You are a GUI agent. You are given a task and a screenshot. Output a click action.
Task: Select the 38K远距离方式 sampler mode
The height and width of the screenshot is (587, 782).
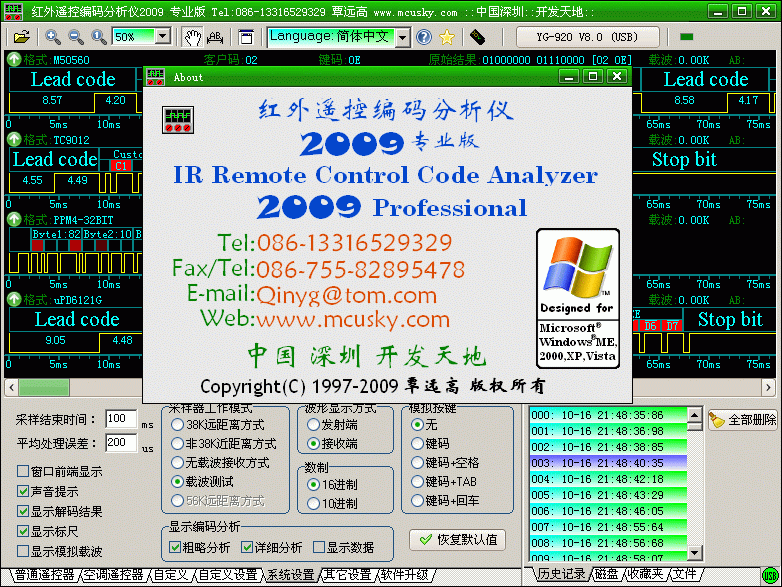click(x=177, y=424)
